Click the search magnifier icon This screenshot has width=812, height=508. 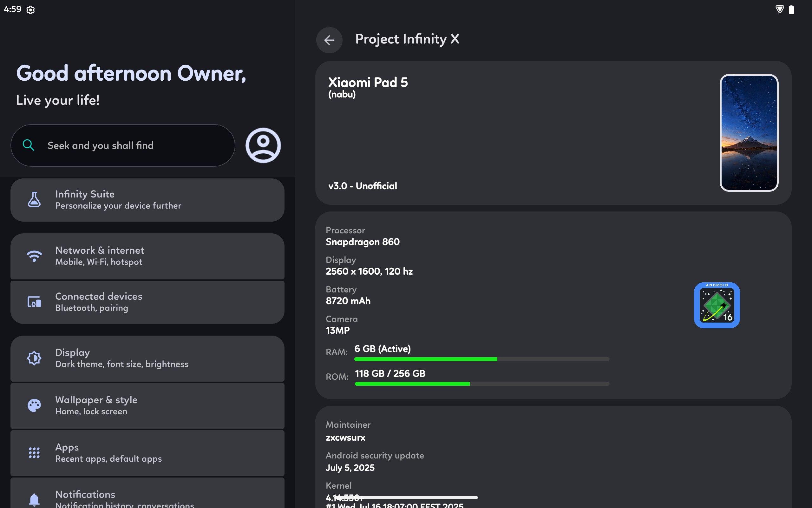coord(29,145)
